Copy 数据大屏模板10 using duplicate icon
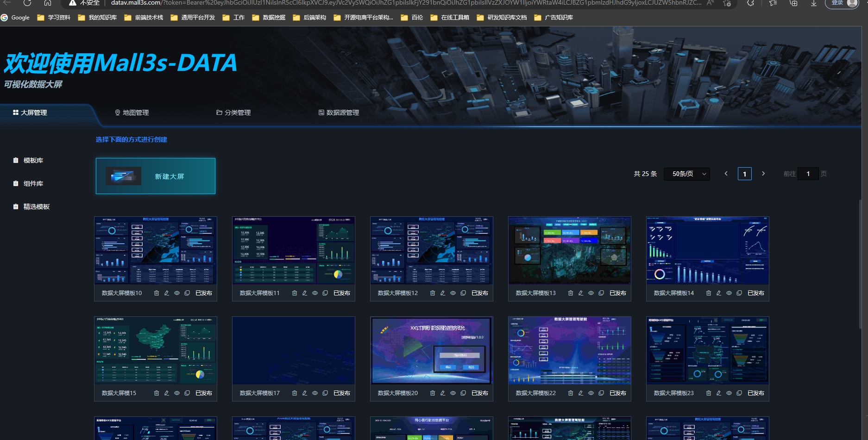The image size is (868, 440). pyautogui.click(x=187, y=293)
